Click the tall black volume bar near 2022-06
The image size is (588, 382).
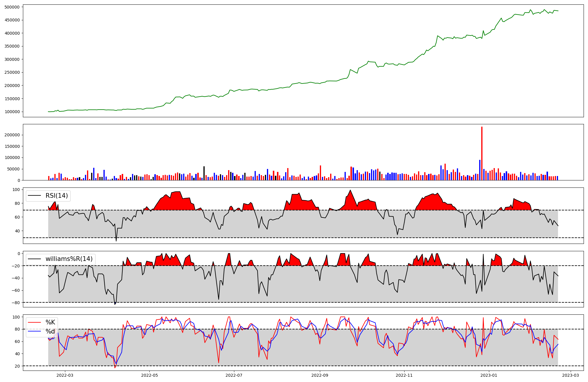point(204,173)
